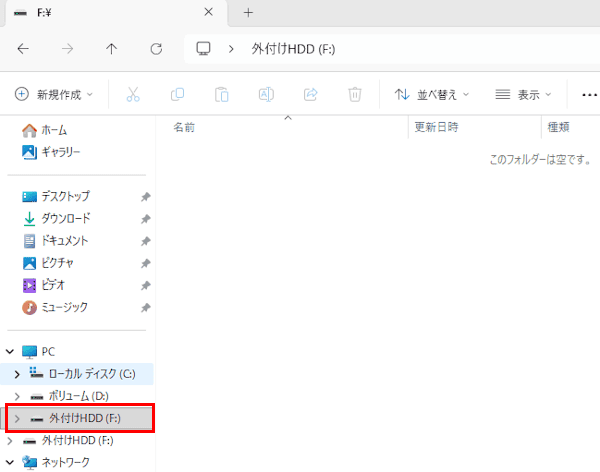Open ミュージック quick access folder

tap(55, 307)
